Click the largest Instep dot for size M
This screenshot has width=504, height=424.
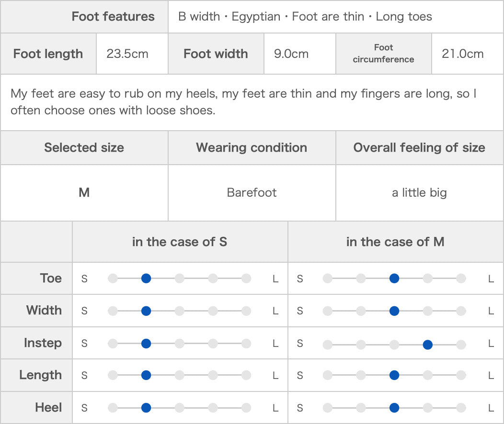click(x=461, y=345)
